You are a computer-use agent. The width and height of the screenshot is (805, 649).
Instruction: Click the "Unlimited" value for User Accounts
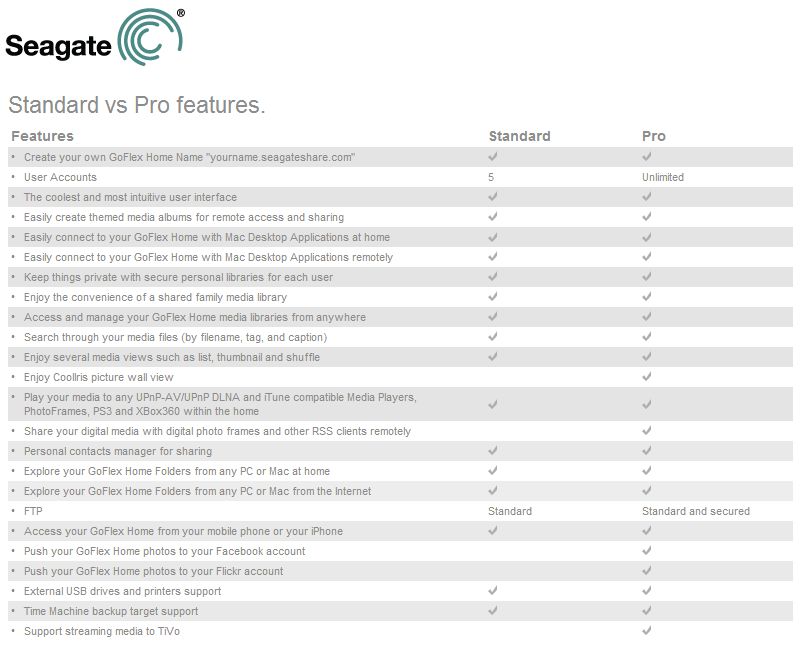coord(663,177)
